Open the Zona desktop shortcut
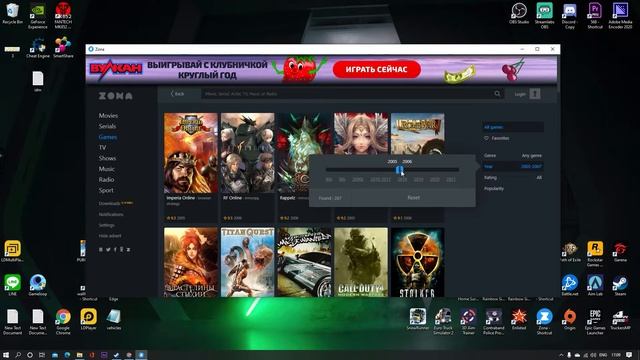The image size is (640, 360). tap(544, 322)
